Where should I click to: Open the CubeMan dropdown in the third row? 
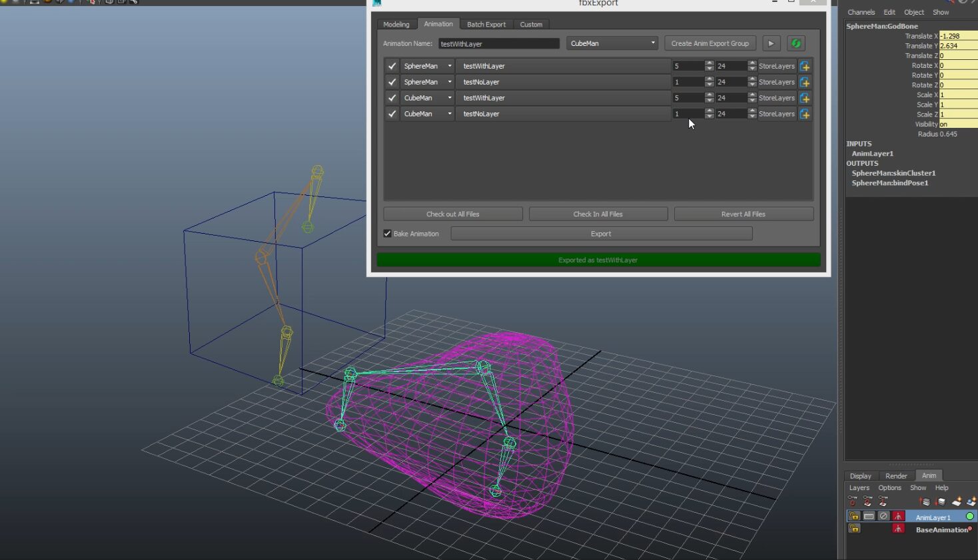click(427, 98)
